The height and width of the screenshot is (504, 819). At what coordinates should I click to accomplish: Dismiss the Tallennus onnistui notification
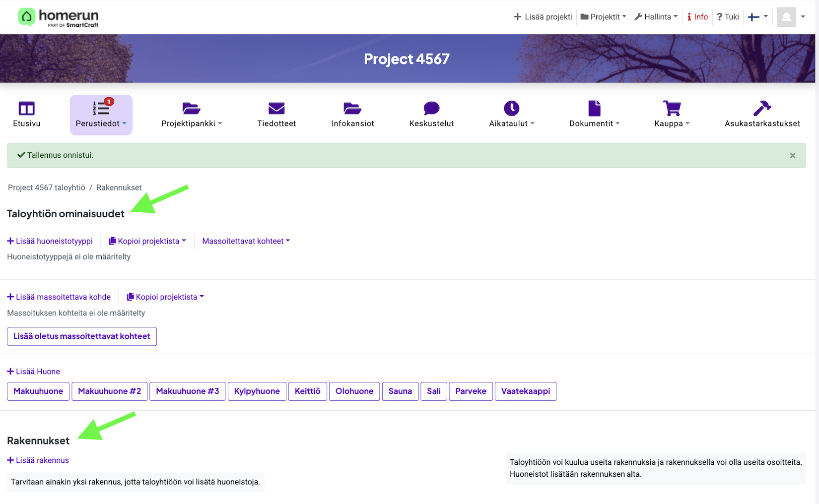[x=793, y=156]
